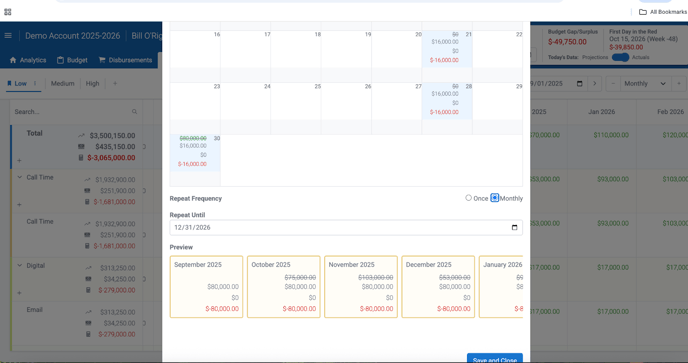
Task: Click the Email row label
Action: click(x=34, y=309)
